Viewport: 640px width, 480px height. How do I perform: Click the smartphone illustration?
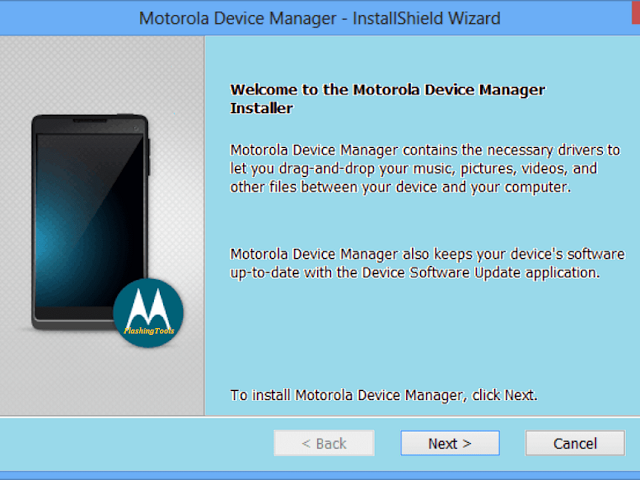click(90, 222)
